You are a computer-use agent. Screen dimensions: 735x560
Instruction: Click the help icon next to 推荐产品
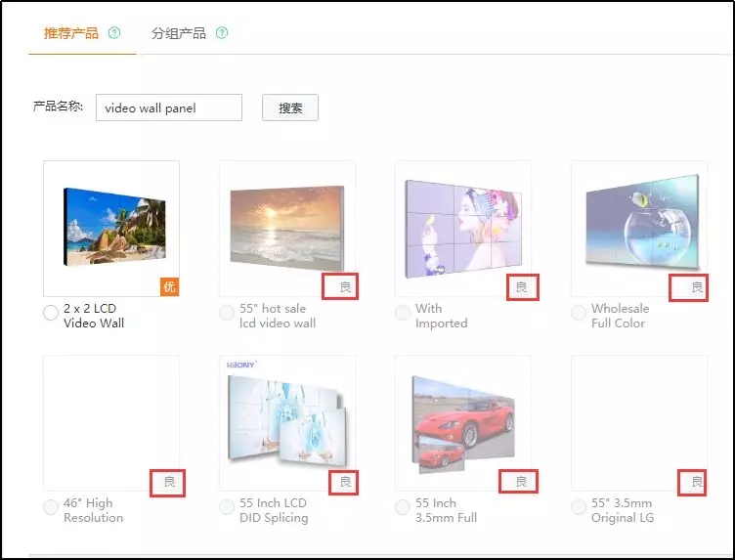tap(114, 33)
